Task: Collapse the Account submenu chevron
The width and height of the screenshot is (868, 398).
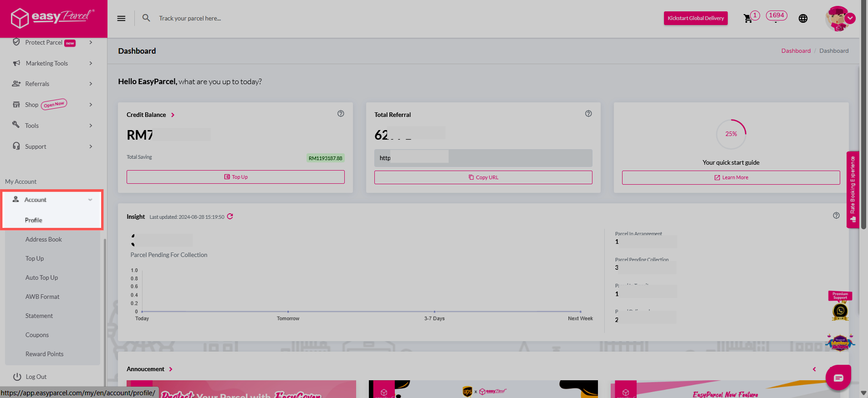Action: click(x=90, y=200)
